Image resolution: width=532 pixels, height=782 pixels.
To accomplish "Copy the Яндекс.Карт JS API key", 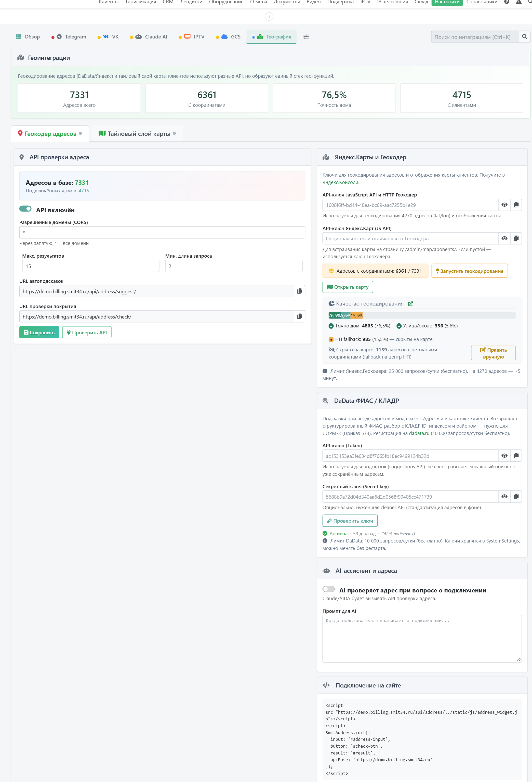I will [516, 238].
